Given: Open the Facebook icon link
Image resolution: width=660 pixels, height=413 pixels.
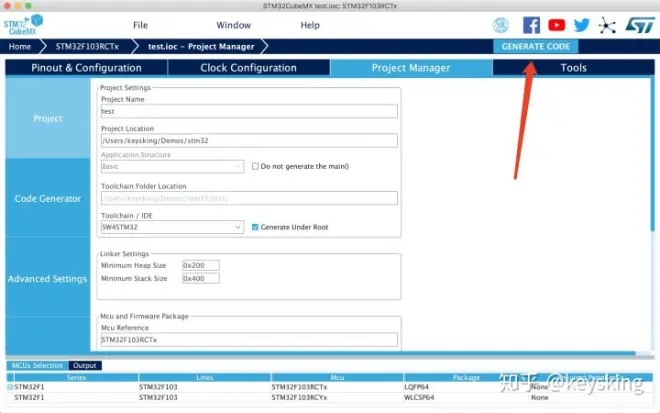Looking at the screenshot, I should [x=531, y=25].
